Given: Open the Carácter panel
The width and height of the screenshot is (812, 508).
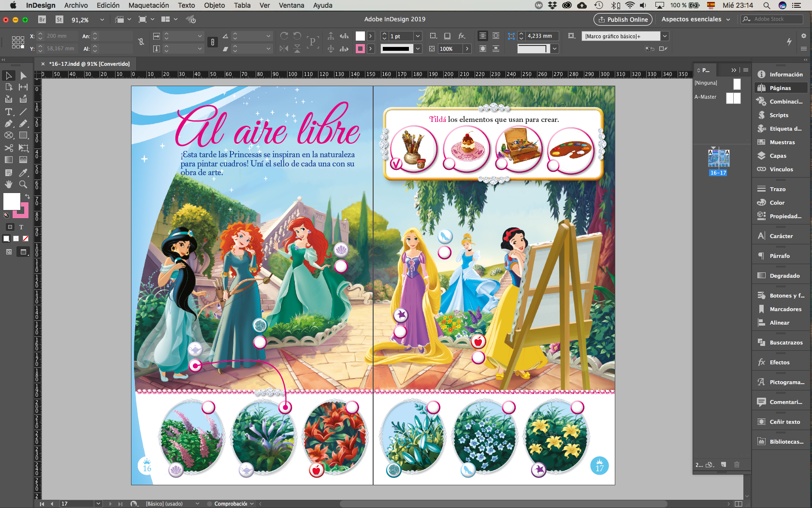Looking at the screenshot, I should coord(780,236).
